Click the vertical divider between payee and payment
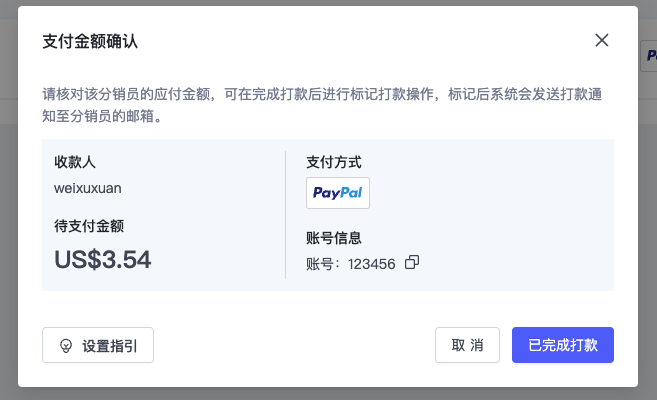This screenshot has width=657, height=400. [285, 215]
